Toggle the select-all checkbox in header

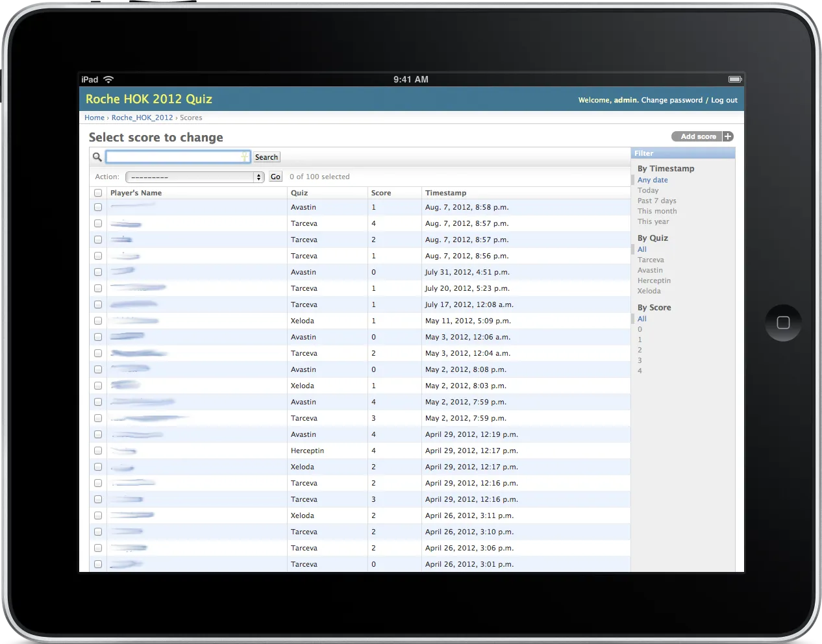[x=98, y=193]
